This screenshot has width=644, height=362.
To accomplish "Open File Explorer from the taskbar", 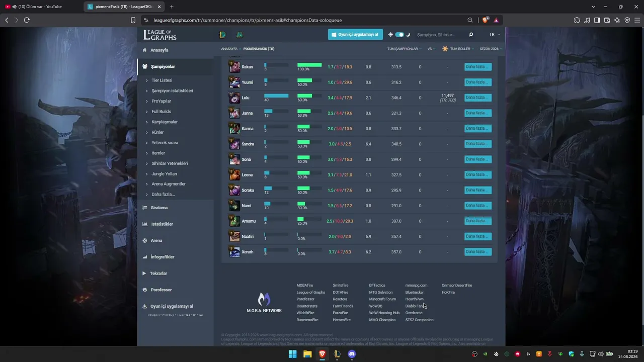I will pos(307,354).
